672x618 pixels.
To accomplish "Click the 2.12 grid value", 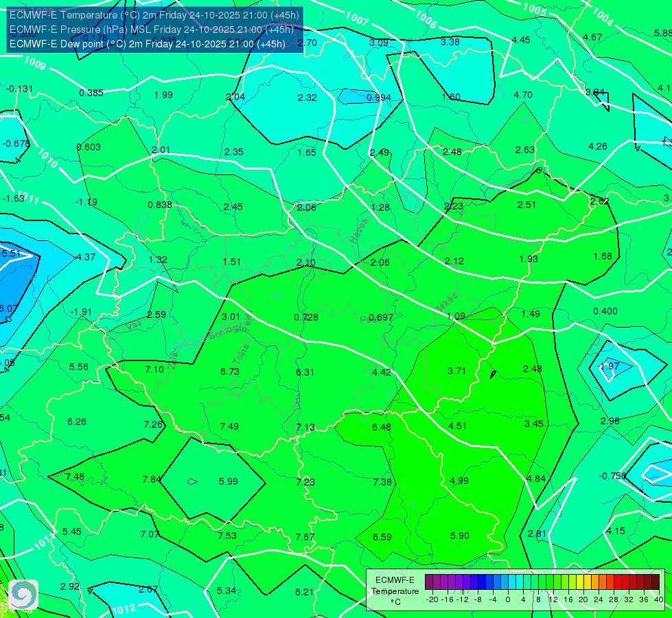I will coord(454,261).
